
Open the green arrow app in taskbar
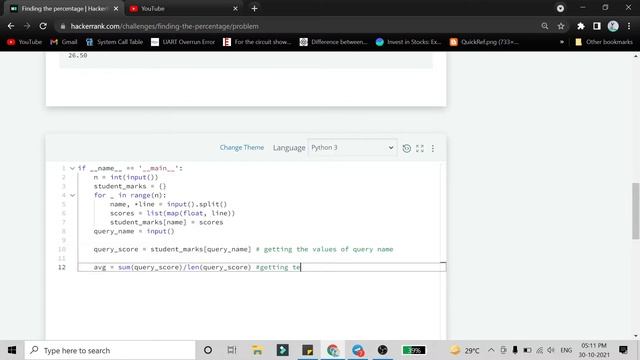[x=282, y=350]
